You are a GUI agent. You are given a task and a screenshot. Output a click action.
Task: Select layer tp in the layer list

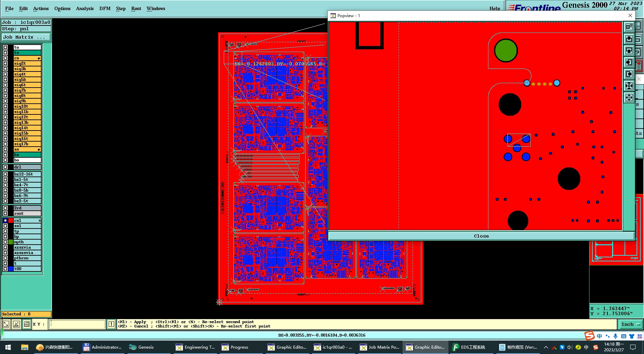point(27,231)
